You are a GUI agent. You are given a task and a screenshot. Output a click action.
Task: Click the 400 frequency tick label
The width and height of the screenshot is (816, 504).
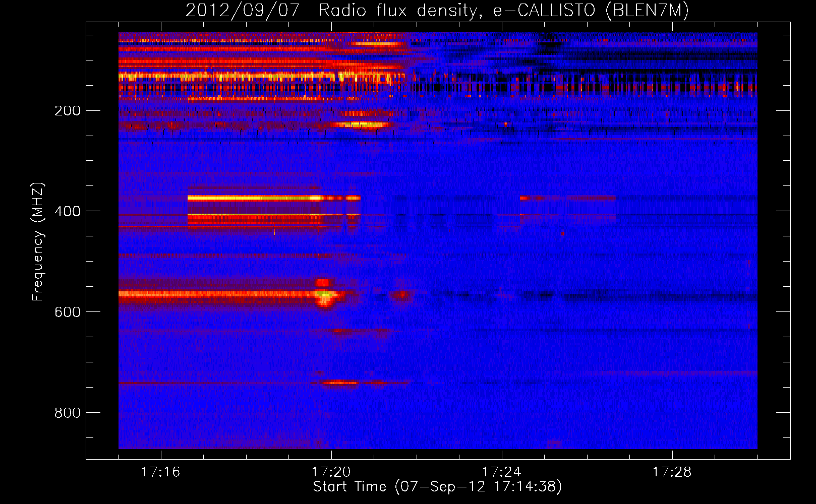coord(67,211)
